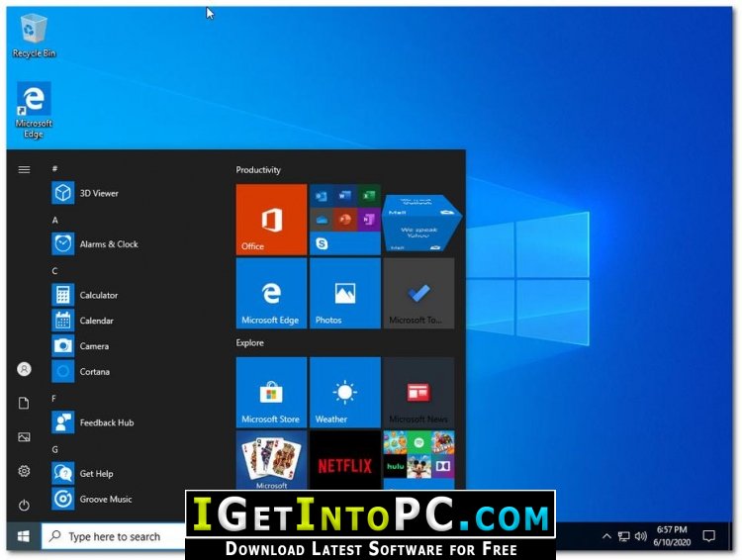Open the Recycle Bin desktop icon
Image resolution: width=742 pixels, height=560 pixels.
click(34, 36)
